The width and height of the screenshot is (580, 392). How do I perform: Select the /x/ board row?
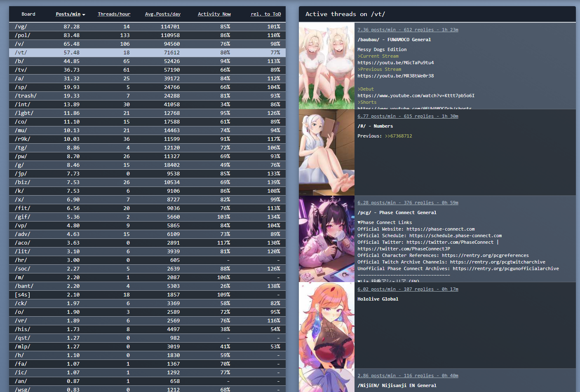[x=147, y=200]
